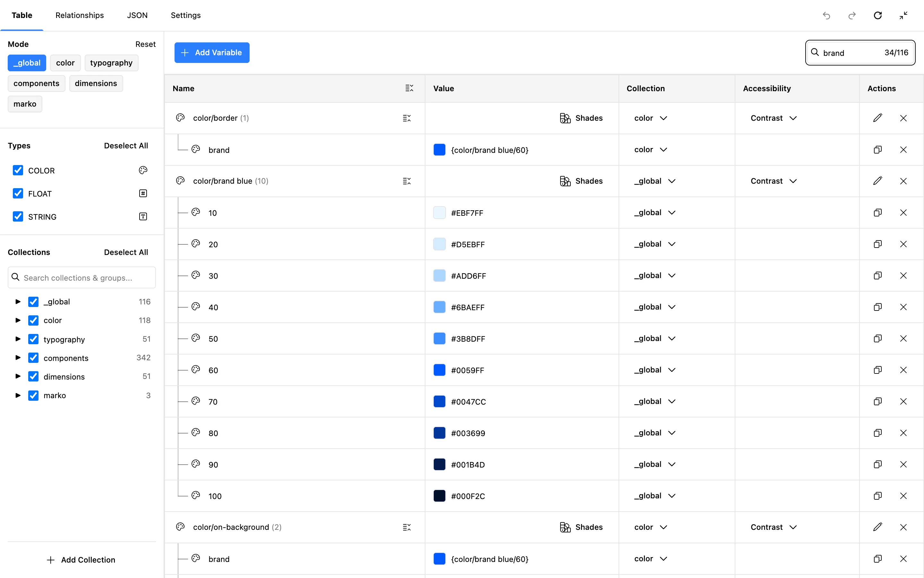Uncheck the STRING type checkbox
The image size is (924, 578).
pos(18,217)
